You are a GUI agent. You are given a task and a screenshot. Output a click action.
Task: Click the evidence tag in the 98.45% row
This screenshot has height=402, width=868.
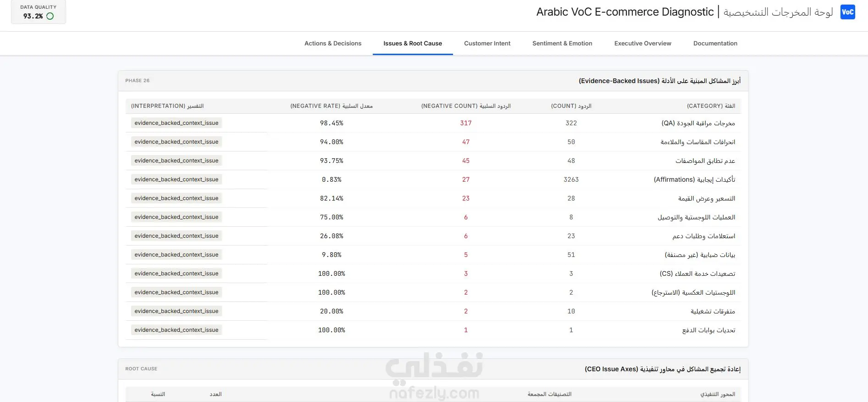tap(177, 123)
